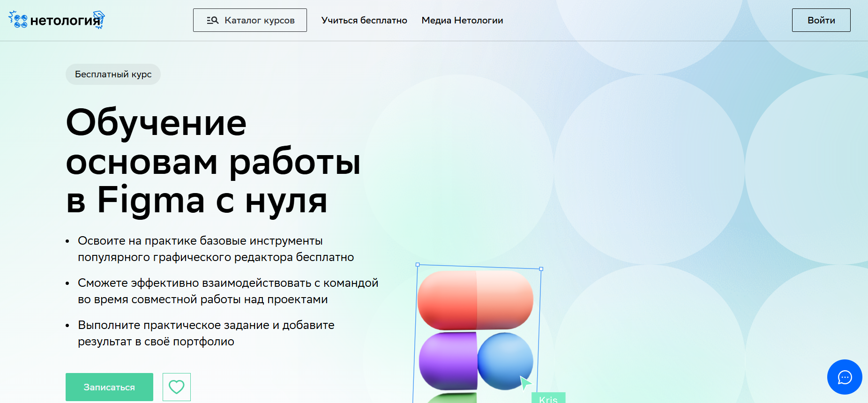Click the red pill shape in Figma logo
This screenshot has width=868, height=403.
[x=475, y=300]
